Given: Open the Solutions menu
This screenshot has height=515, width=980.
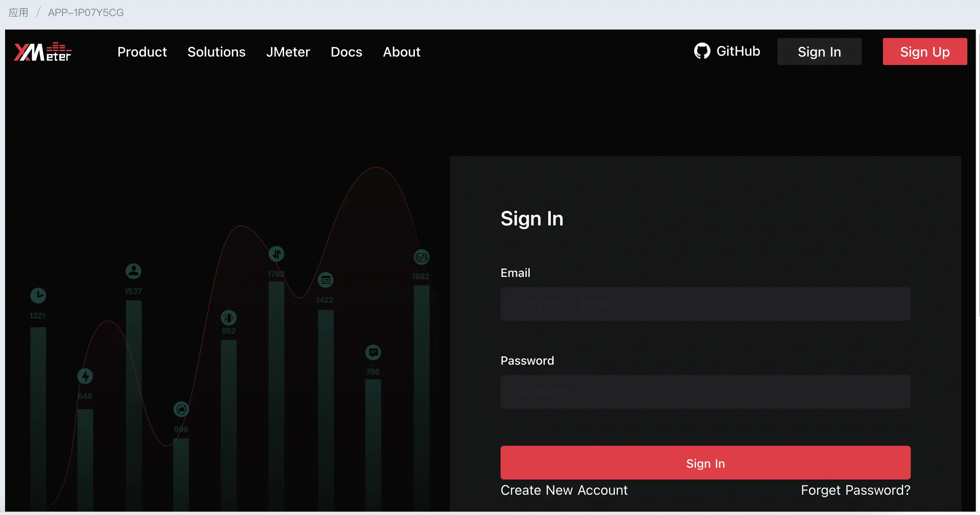Looking at the screenshot, I should 217,51.
